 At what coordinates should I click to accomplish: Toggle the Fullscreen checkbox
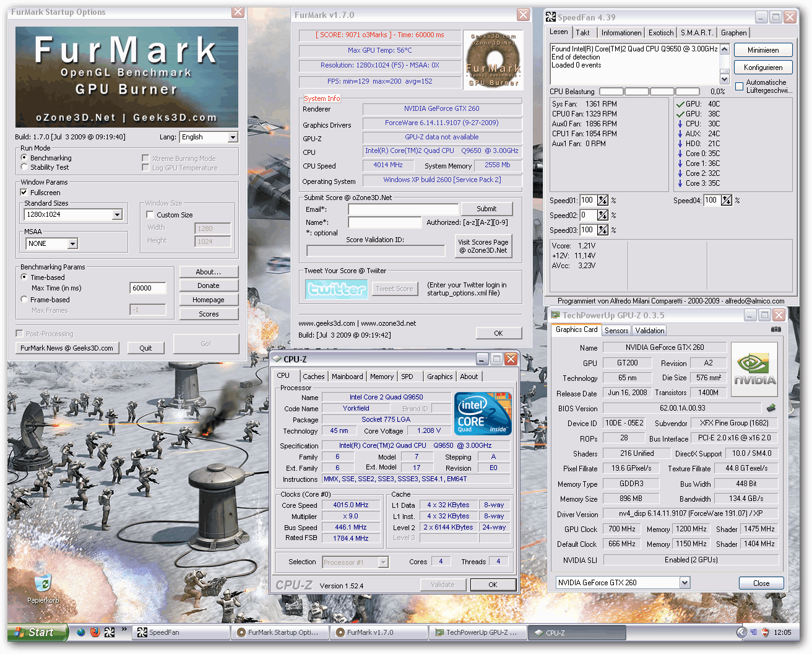(x=24, y=193)
